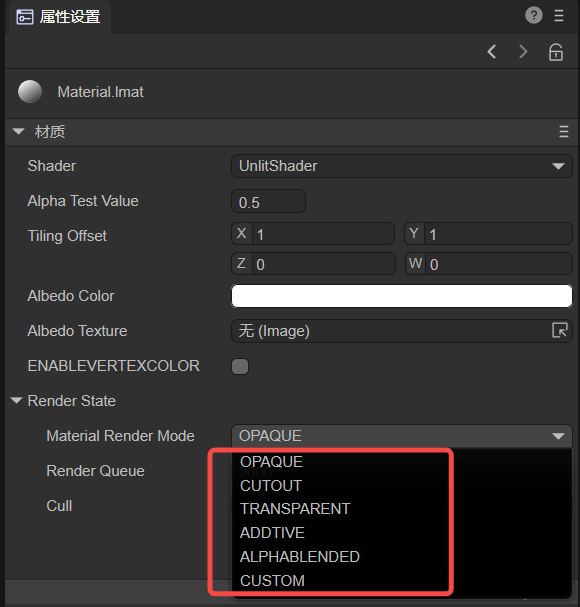Collapse the Render State section
The height and width of the screenshot is (607, 580).
click(16, 400)
